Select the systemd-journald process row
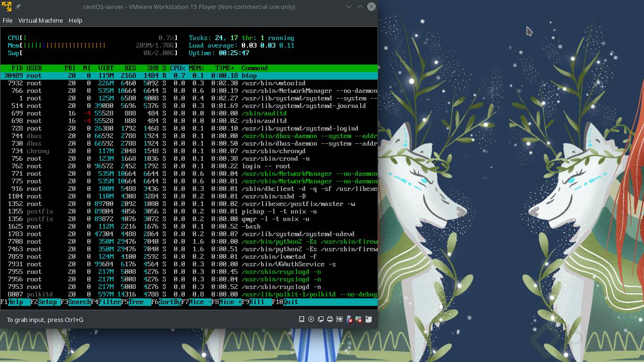 [189, 106]
